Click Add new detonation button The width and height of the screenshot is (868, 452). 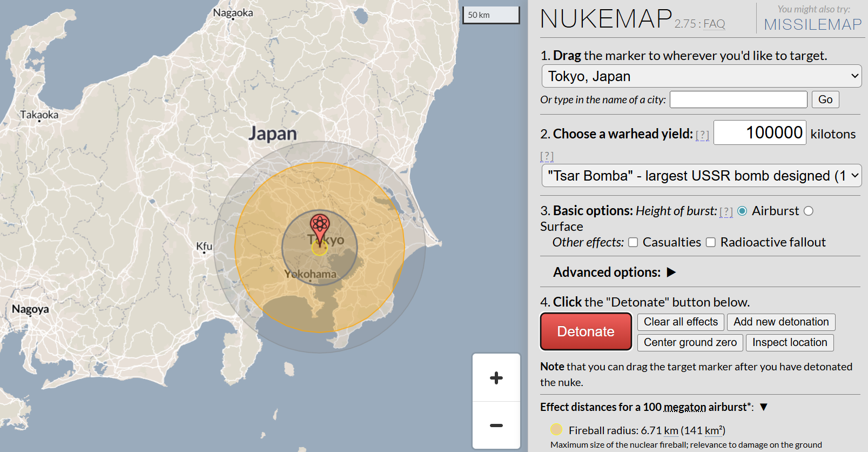pyautogui.click(x=781, y=322)
